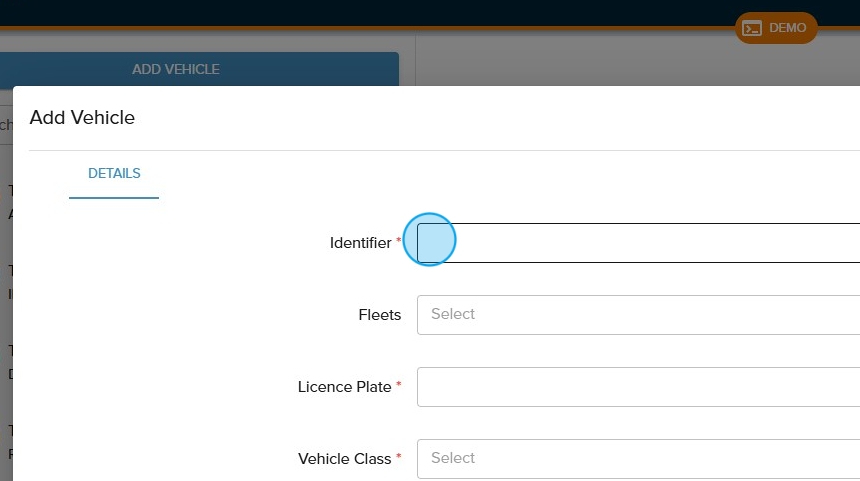
Task: Click the red asterisk beside Identifier
Action: 399,242
